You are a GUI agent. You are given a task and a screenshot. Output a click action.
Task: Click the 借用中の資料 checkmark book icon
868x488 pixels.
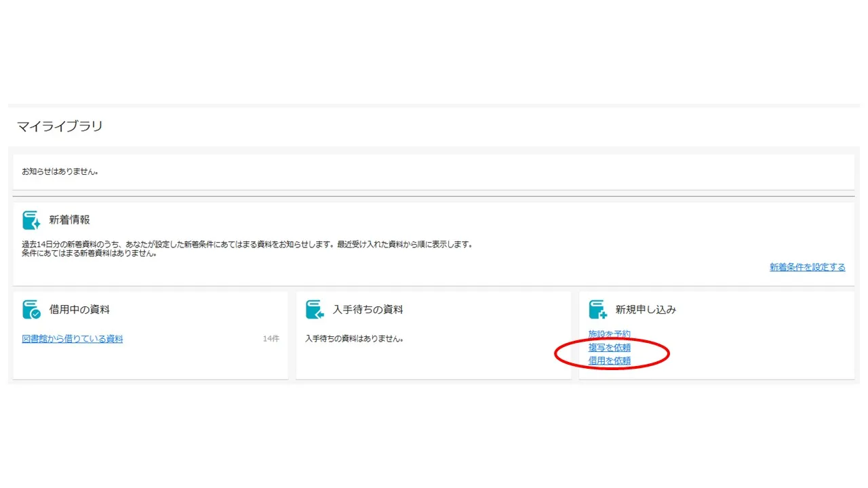tap(31, 310)
